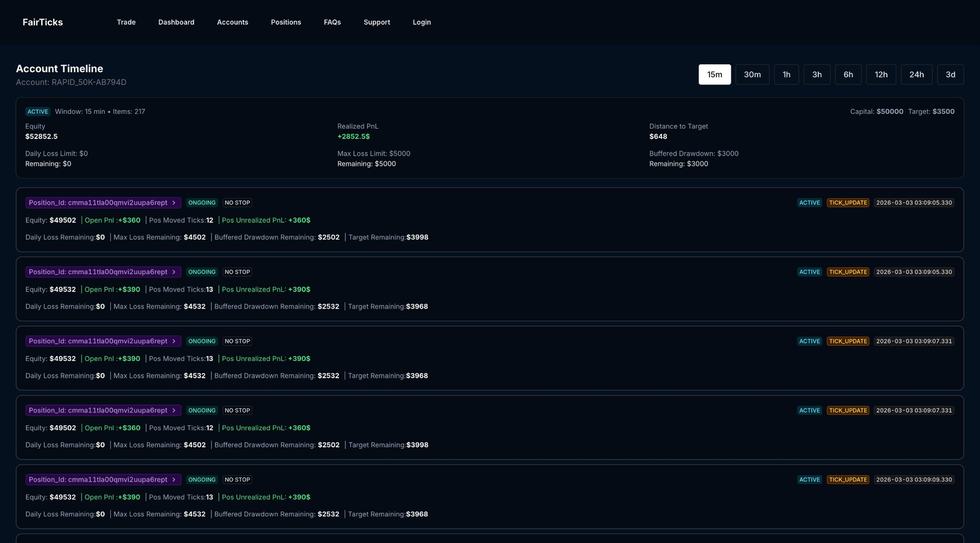Click the timestamp 2026-03-03 03:09:09.330
The height and width of the screenshot is (543, 980).
914,480
